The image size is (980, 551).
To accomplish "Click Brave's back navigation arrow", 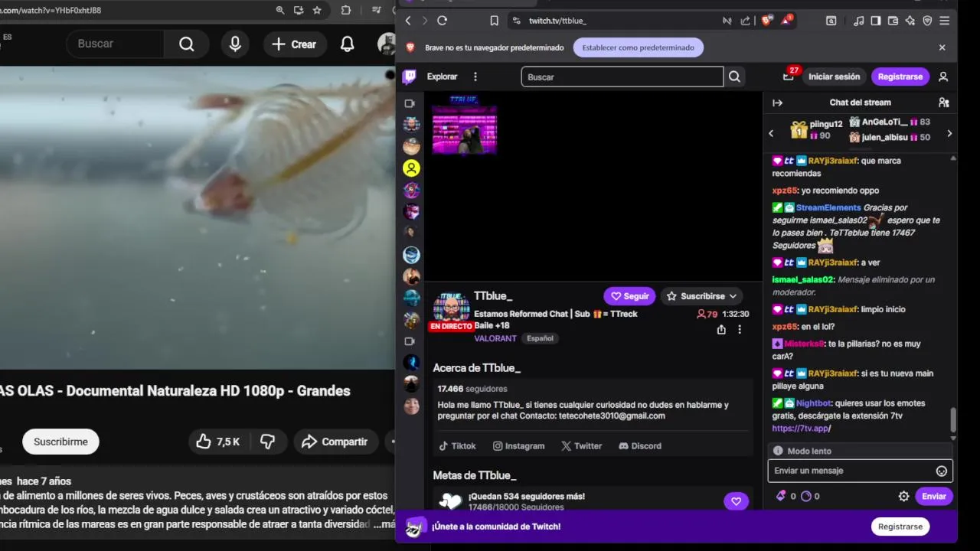I will (x=408, y=21).
